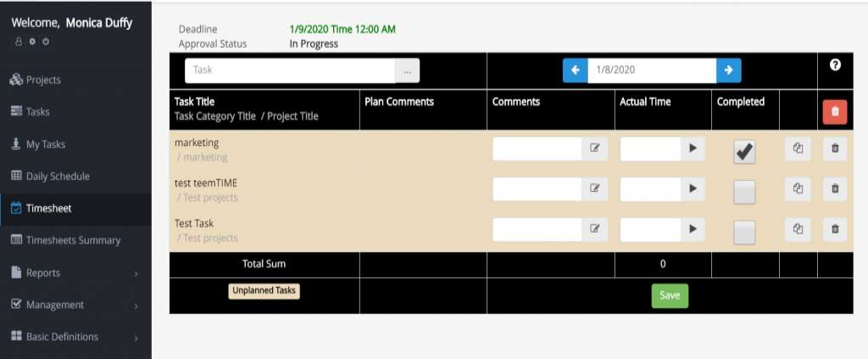Advance to next date with right arrow

click(728, 70)
